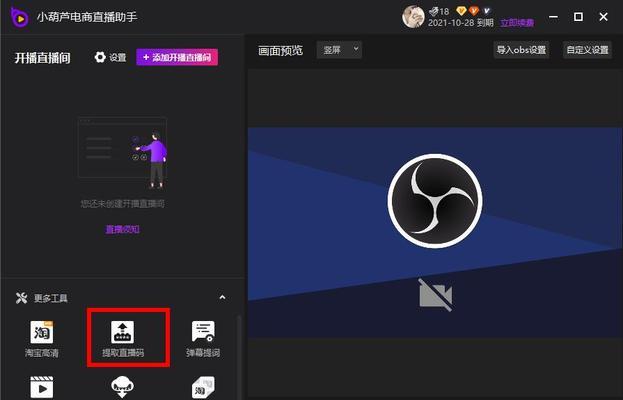Open the 淘宝高清 tool
This screenshot has height=400, width=623.
pyautogui.click(x=42, y=338)
